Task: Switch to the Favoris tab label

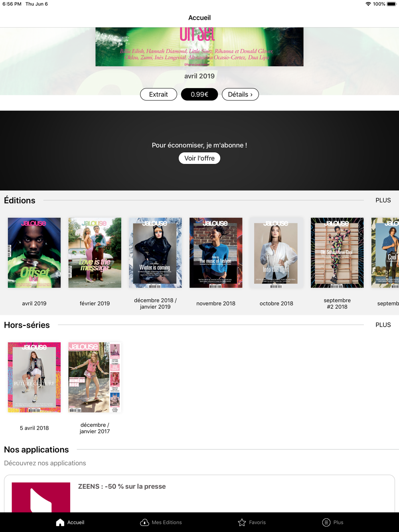Action: click(257, 522)
